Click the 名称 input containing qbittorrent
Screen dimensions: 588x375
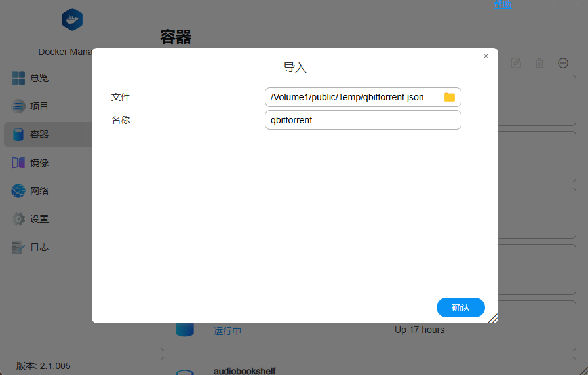[363, 120]
